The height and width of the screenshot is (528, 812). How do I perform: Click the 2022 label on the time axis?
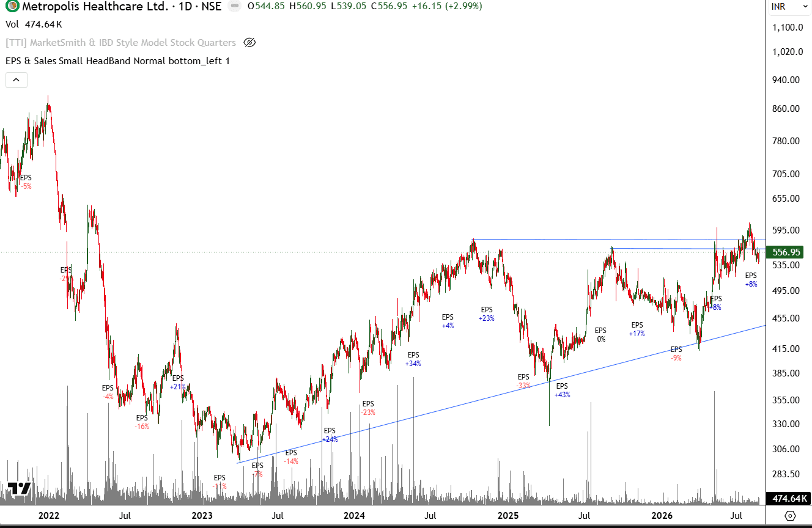pyautogui.click(x=48, y=516)
